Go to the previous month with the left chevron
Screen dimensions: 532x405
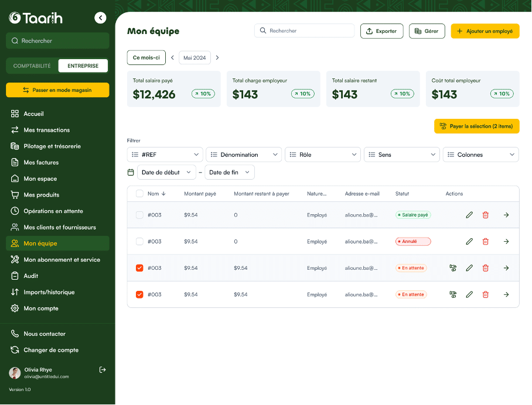coord(172,58)
